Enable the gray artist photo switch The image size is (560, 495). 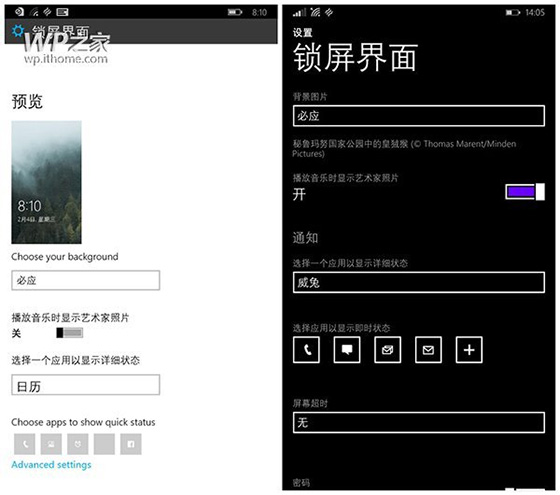(x=70, y=333)
